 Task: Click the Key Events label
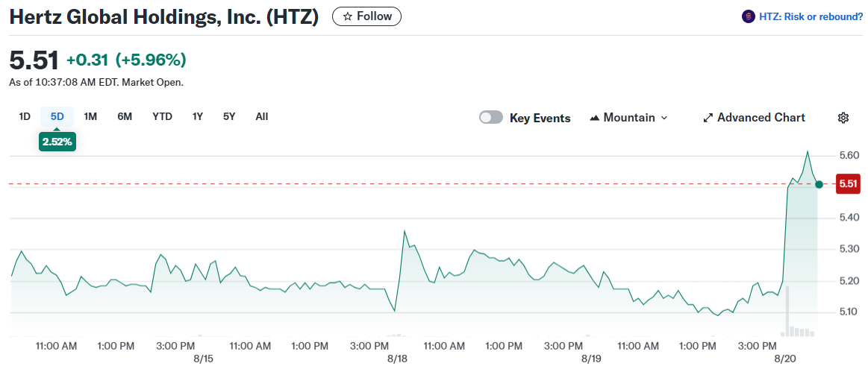[x=540, y=118]
